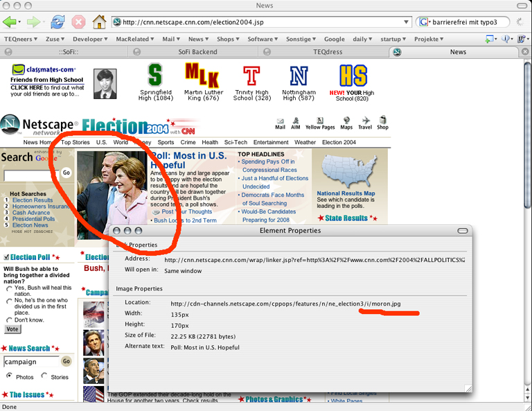Image resolution: width=532 pixels, height=411 pixels.
Task: Click the US map image
Action: [349, 171]
